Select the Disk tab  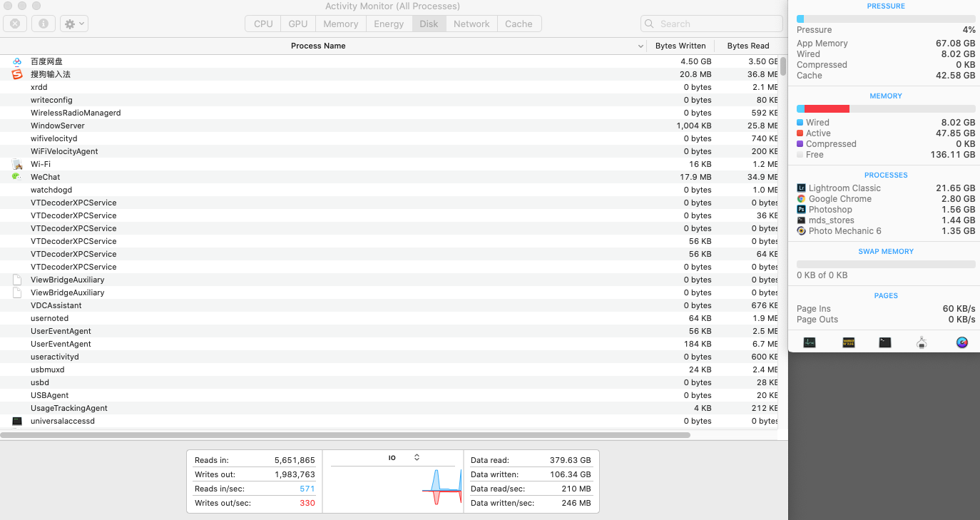(x=429, y=24)
